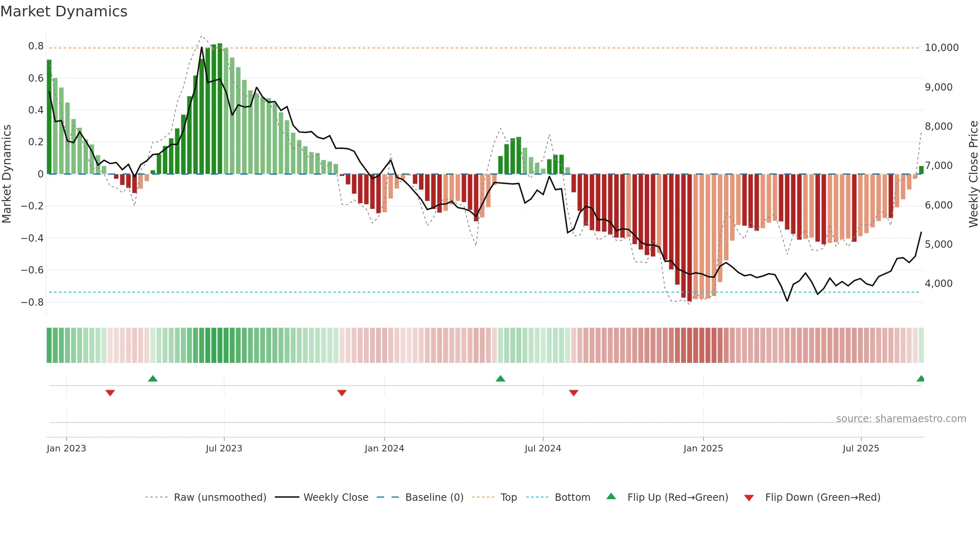Image resolution: width=980 pixels, height=551 pixels.
Task: Click the green flip-up marker near May 2023
Action: (153, 378)
